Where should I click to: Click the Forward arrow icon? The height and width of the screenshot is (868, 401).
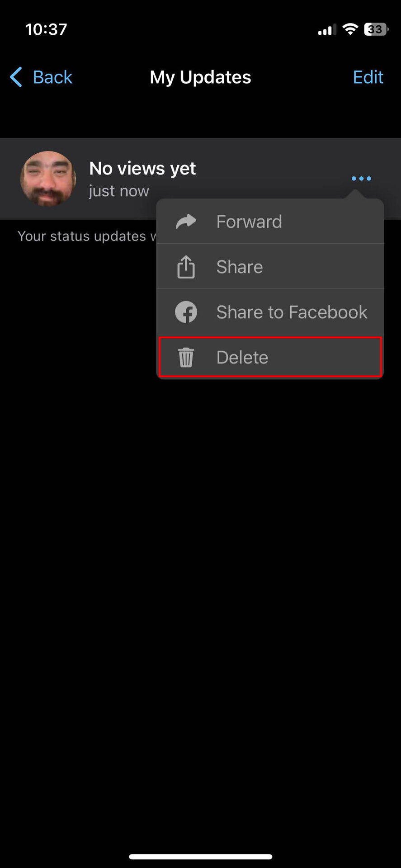tap(186, 222)
